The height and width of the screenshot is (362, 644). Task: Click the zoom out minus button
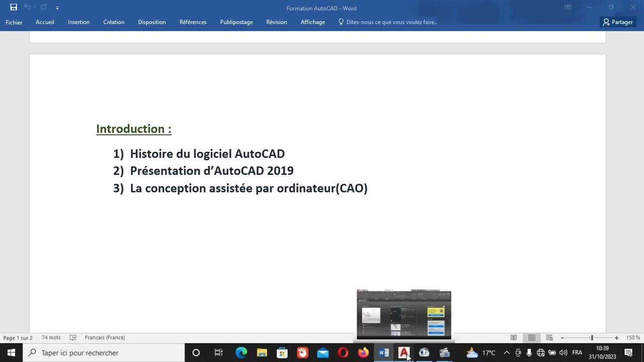[x=562, y=338]
